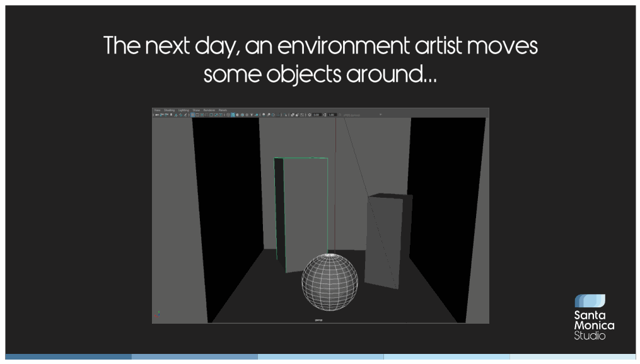640x364 pixels.
Task: Click the exposure value field 0.00
Action: pyautogui.click(x=317, y=115)
